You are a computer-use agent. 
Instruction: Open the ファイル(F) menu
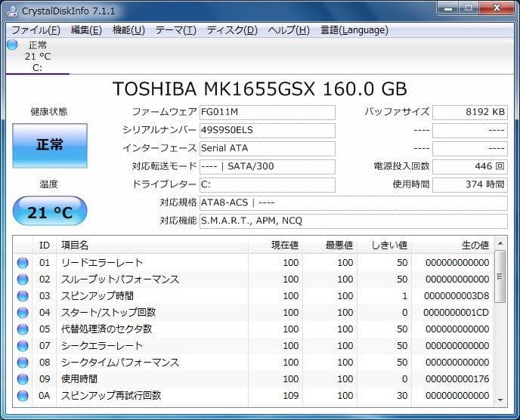pyautogui.click(x=36, y=30)
